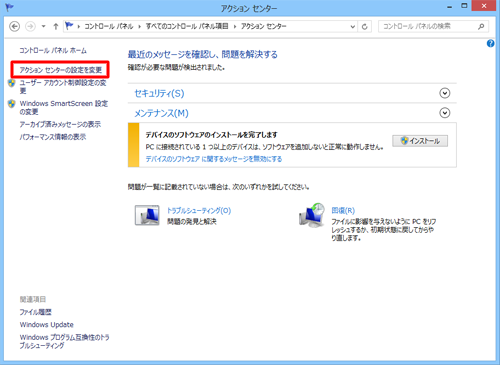Image resolution: width=500 pixels, height=365 pixels.
Task: Open Windows プログラム互換性のトラブルシューティング link
Action: (x=64, y=341)
